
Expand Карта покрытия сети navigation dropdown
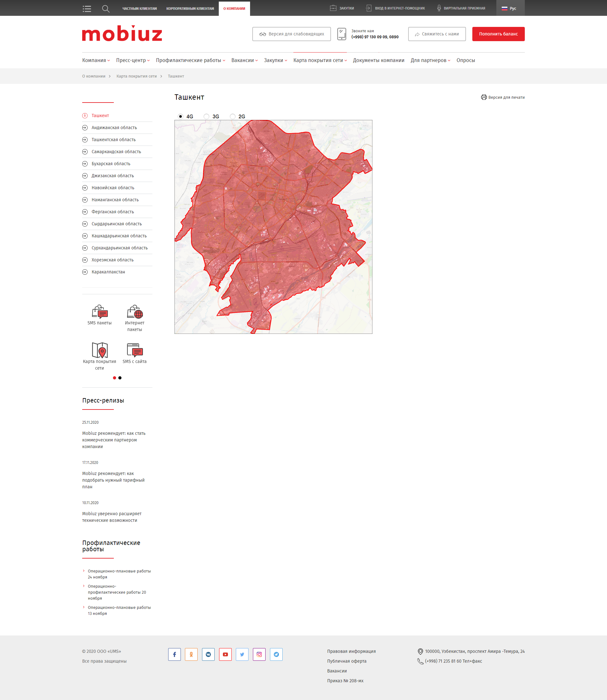click(320, 60)
